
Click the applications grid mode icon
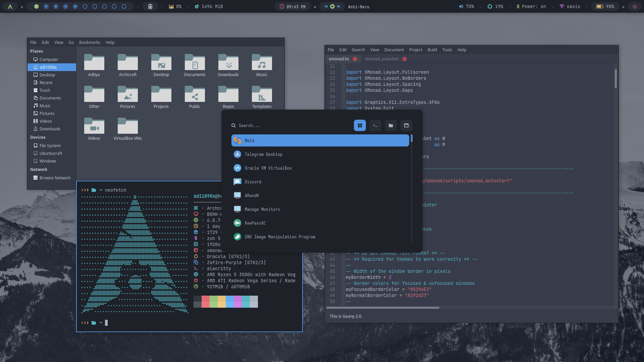[x=360, y=125]
